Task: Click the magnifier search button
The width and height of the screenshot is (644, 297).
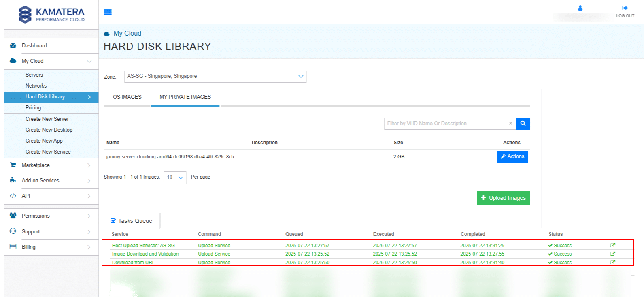Action: (x=523, y=124)
